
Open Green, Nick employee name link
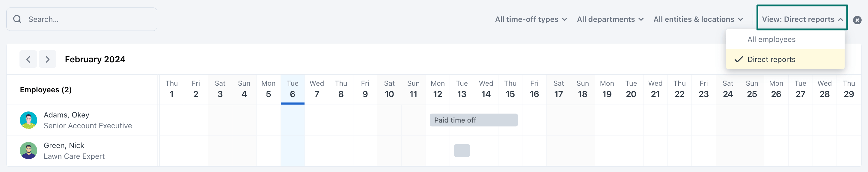64,145
